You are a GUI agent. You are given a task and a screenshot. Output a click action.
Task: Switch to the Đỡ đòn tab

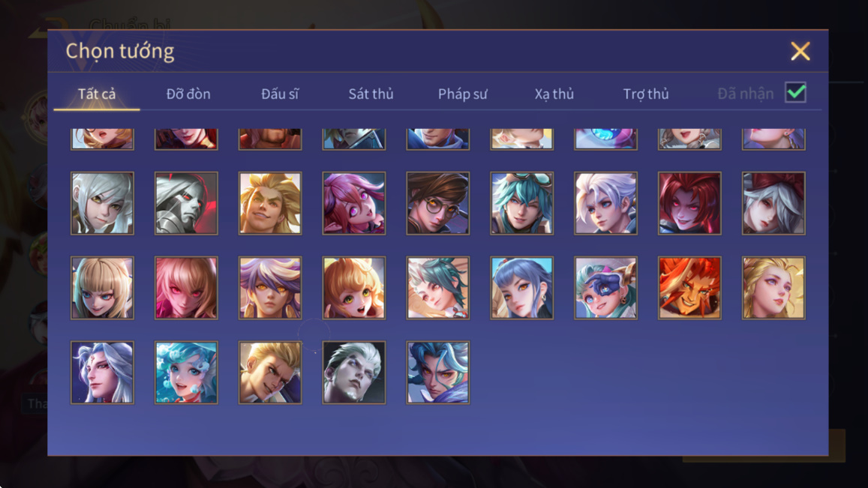click(x=188, y=94)
